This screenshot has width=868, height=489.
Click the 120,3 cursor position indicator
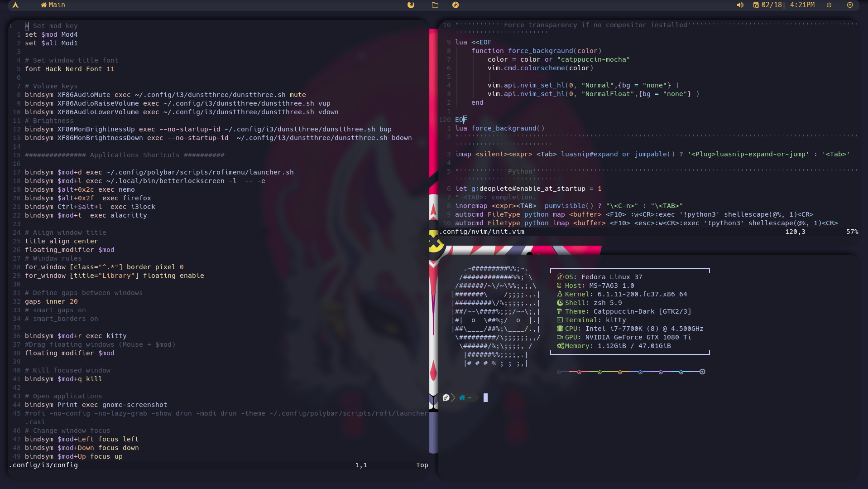click(x=795, y=232)
